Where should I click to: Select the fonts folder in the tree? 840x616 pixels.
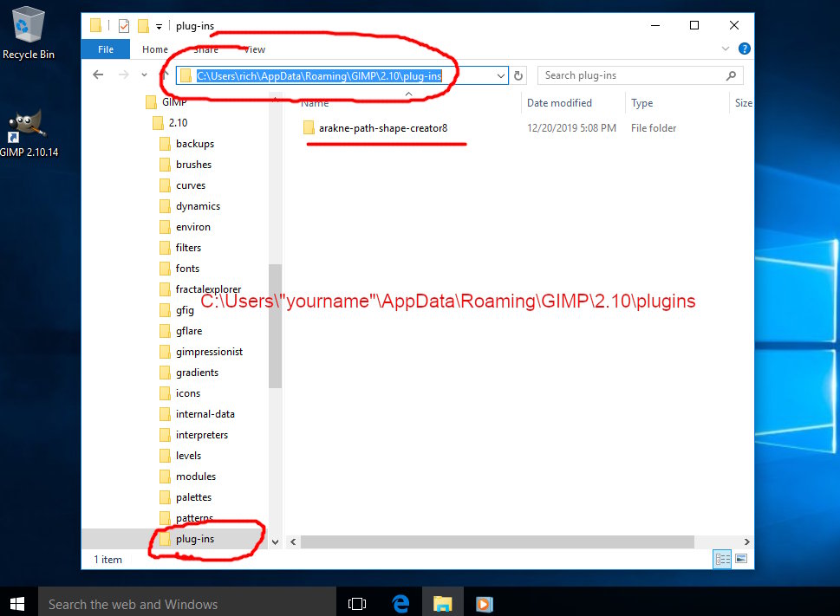coord(179,268)
